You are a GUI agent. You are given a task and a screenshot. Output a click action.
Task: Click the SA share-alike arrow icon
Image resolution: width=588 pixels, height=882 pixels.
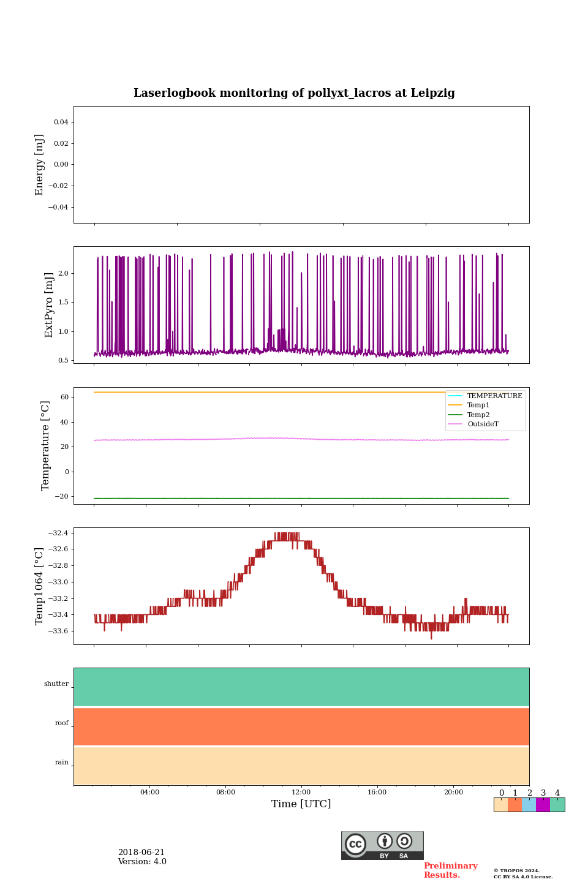pos(404,841)
